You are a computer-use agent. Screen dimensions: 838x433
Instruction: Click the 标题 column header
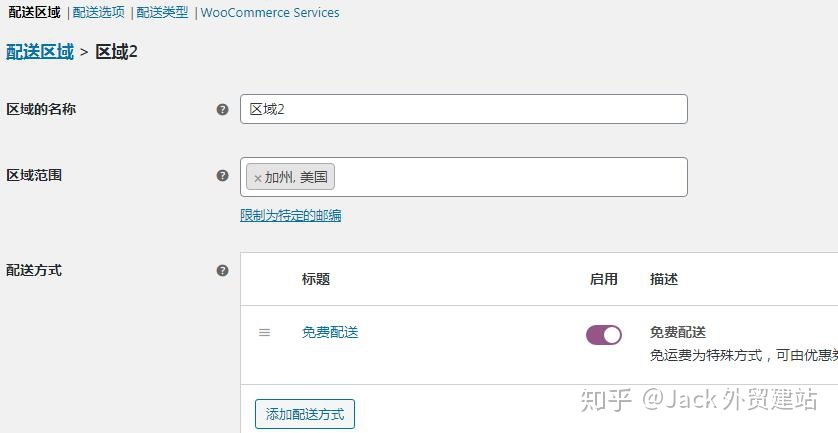316,279
